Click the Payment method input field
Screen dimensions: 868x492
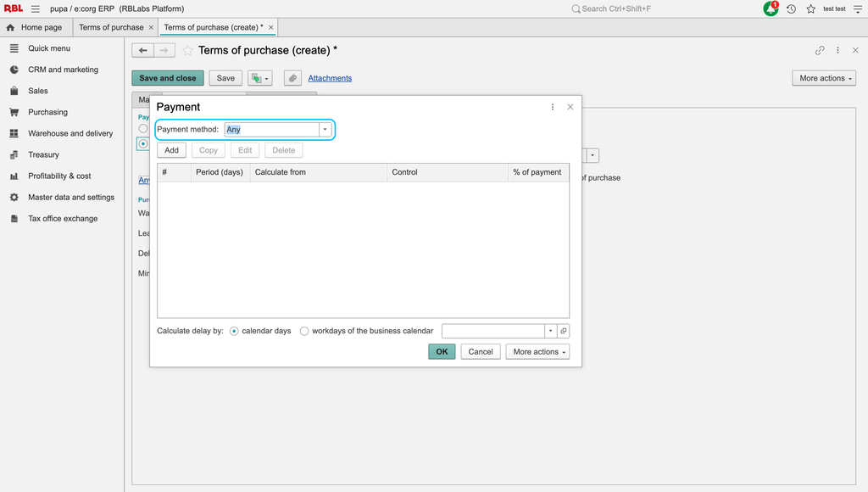click(x=272, y=130)
